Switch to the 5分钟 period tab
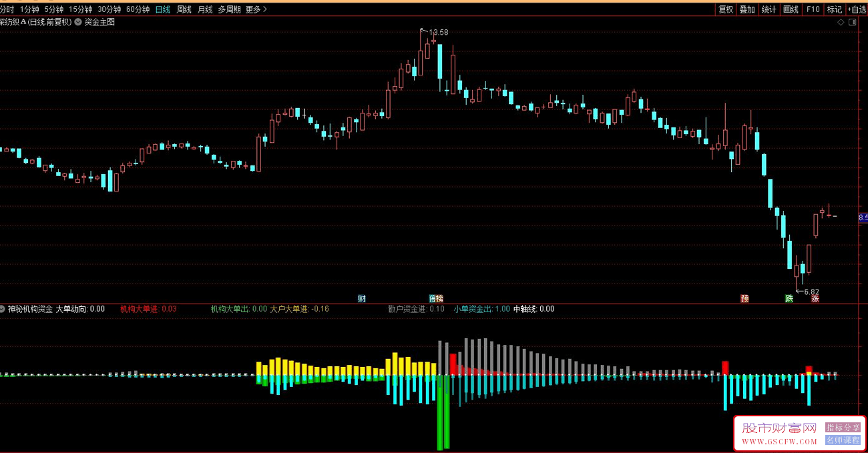This screenshot has width=868, height=453. pyautogui.click(x=53, y=9)
